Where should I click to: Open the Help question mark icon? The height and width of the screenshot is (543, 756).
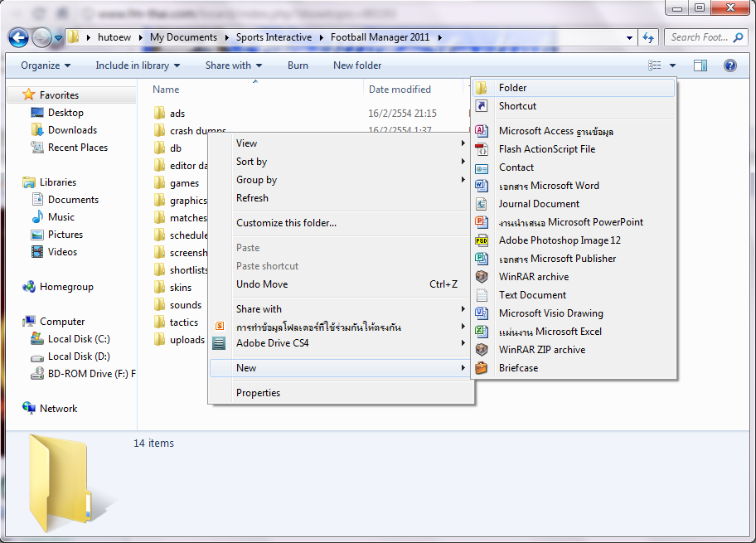(x=730, y=65)
